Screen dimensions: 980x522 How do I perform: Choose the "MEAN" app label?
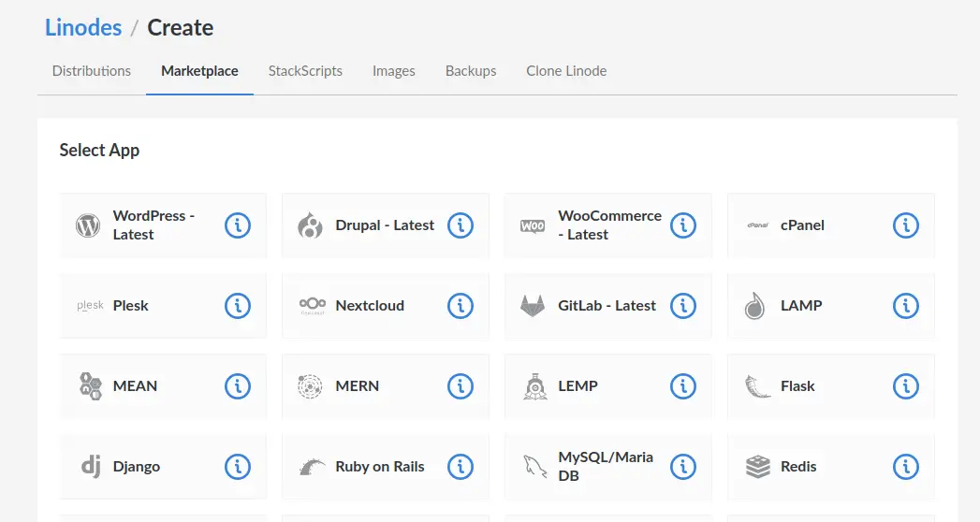click(135, 386)
